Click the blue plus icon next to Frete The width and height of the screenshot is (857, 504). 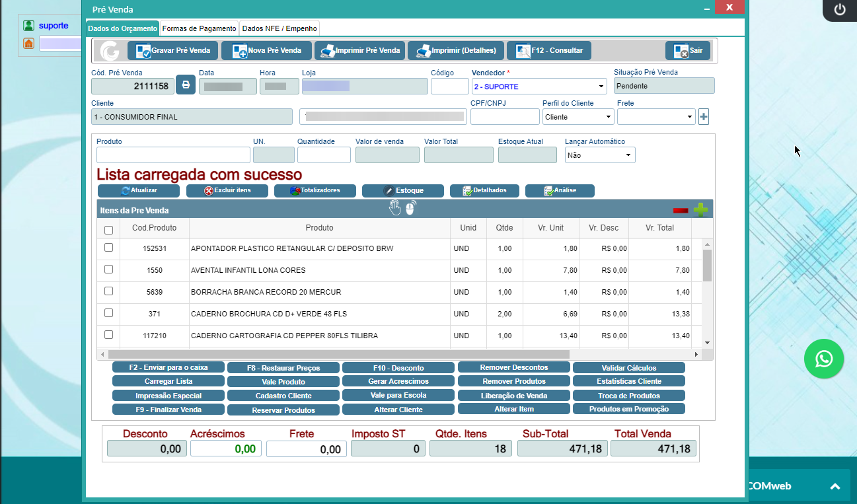point(704,117)
